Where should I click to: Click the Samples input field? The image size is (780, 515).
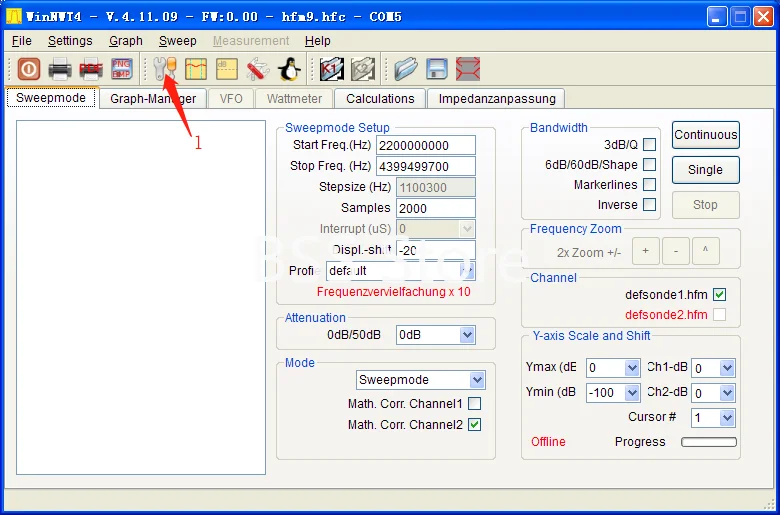[436, 208]
